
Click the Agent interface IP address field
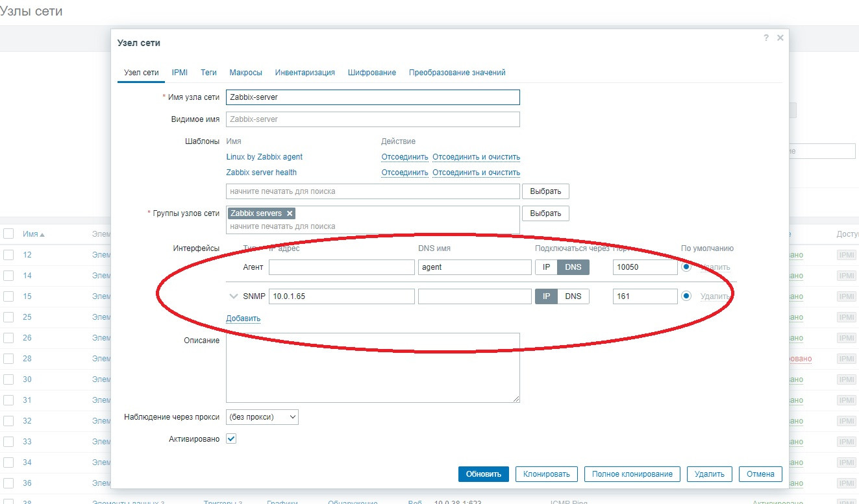coord(342,267)
